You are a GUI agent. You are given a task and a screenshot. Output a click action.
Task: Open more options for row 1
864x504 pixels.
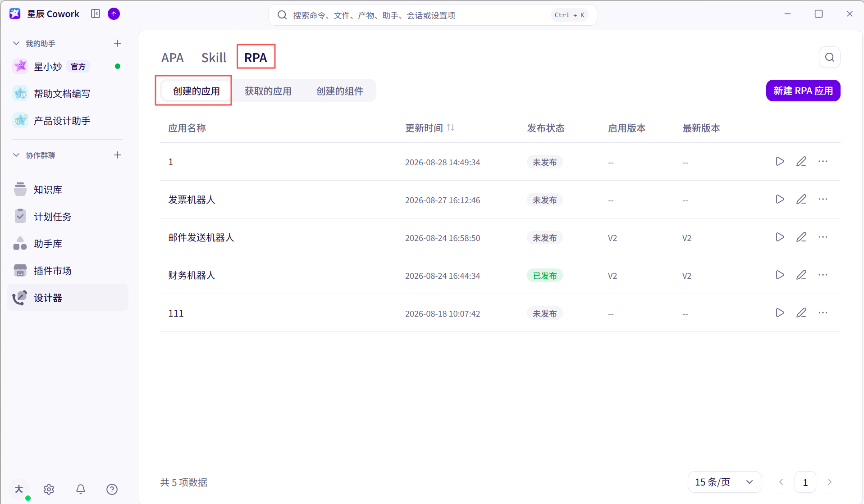pyautogui.click(x=823, y=161)
